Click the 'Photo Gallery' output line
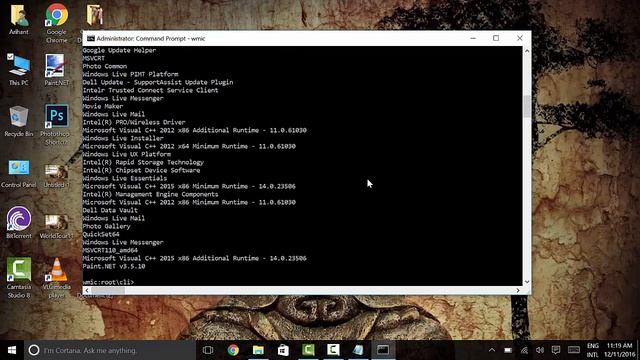 [x=106, y=226]
